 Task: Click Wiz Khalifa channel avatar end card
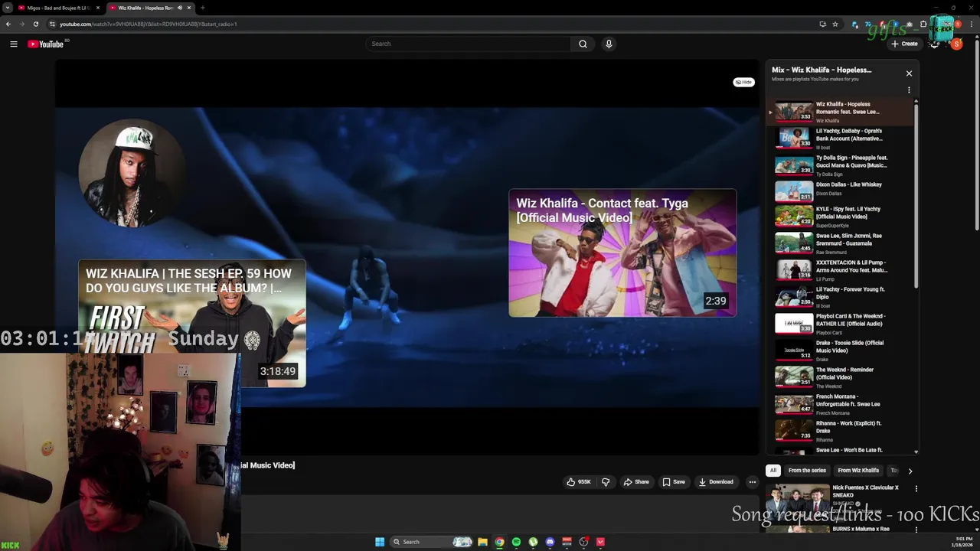131,174
